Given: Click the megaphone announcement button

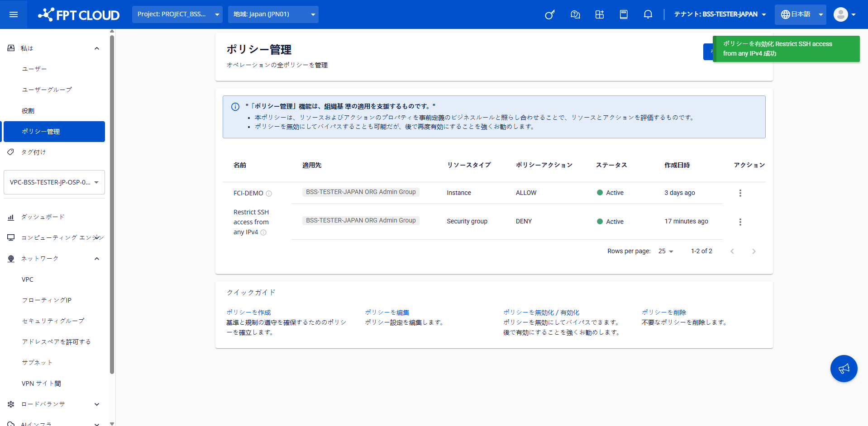Looking at the screenshot, I should point(844,369).
